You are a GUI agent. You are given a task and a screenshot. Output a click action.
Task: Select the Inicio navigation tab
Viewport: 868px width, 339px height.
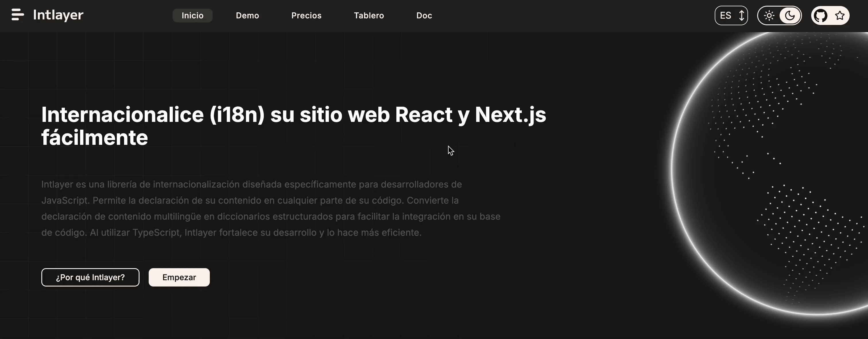tap(192, 15)
